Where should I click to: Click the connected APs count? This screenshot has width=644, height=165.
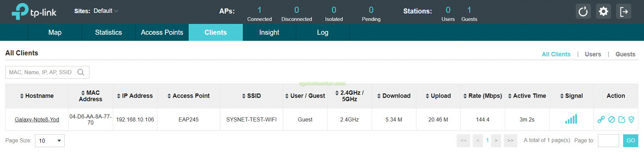tap(259, 10)
